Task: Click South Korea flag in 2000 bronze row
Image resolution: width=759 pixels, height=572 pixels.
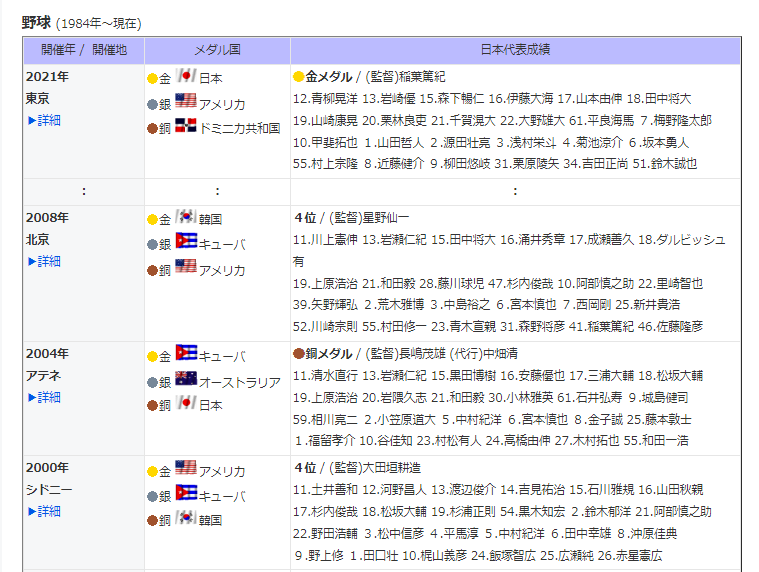Action: coord(186,517)
